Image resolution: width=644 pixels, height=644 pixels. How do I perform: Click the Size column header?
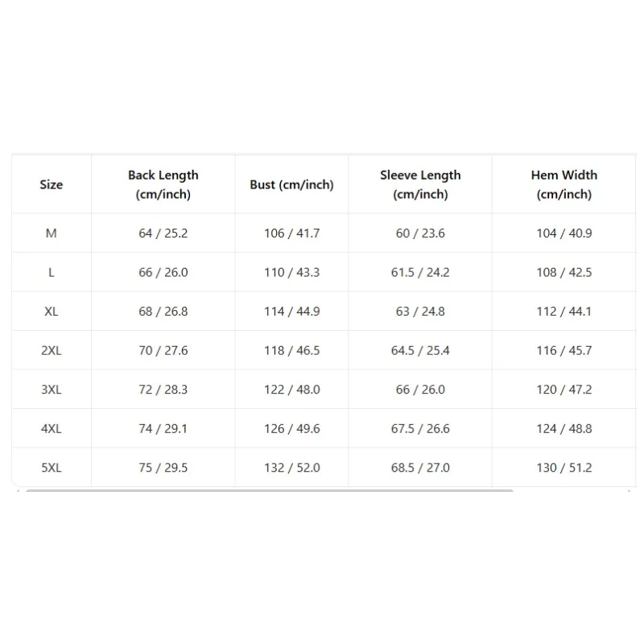(51, 184)
